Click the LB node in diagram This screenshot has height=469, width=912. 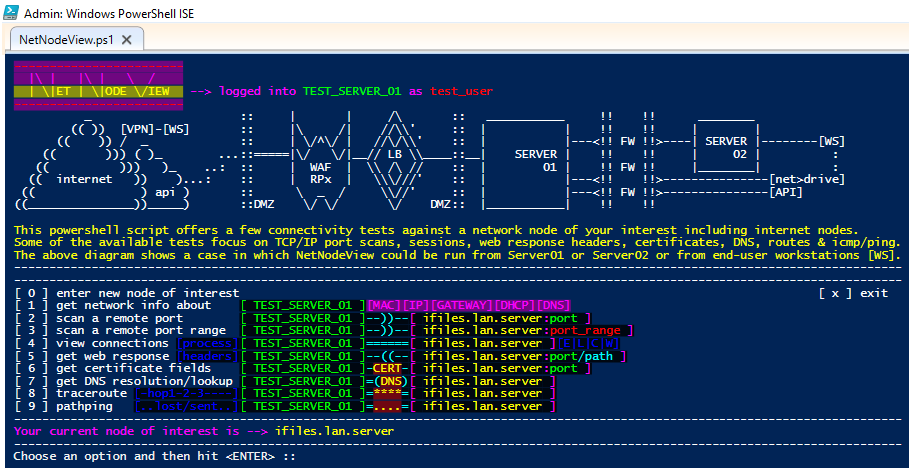[x=395, y=161]
